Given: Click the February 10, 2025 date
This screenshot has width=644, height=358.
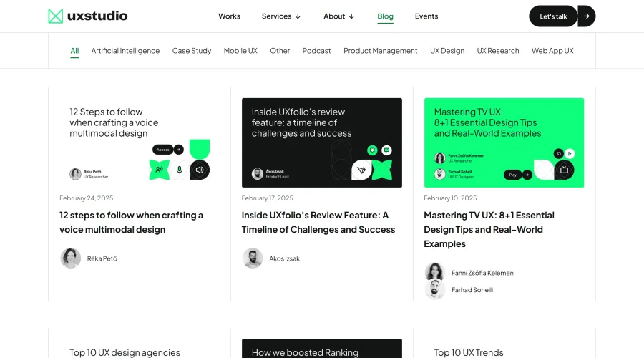Looking at the screenshot, I should pyautogui.click(x=450, y=198).
